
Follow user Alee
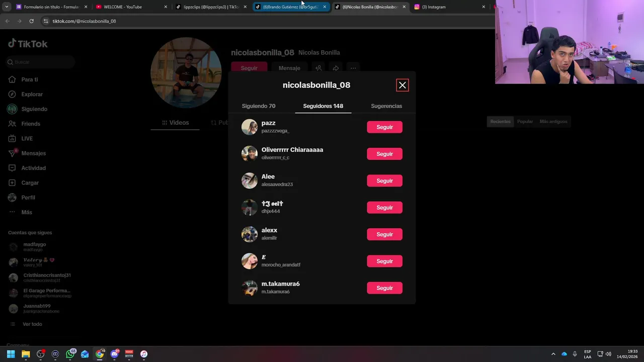(x=384, y=180)
